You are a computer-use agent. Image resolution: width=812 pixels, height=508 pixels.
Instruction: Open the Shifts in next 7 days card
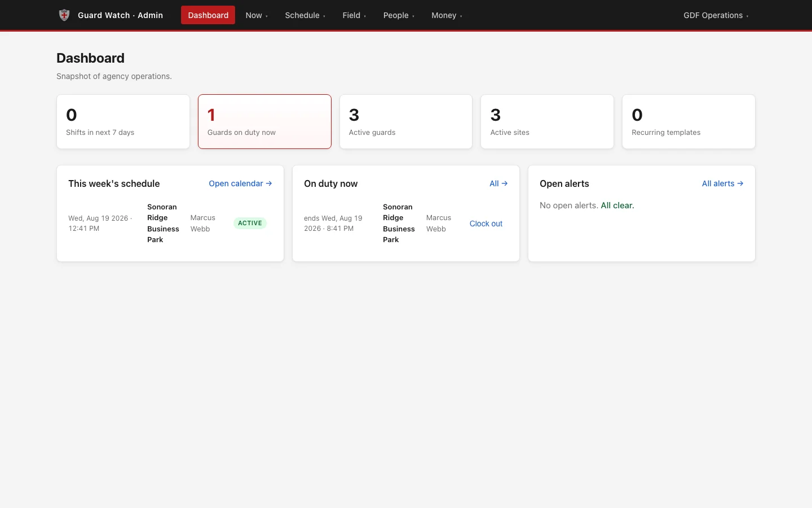pos(123,122)
